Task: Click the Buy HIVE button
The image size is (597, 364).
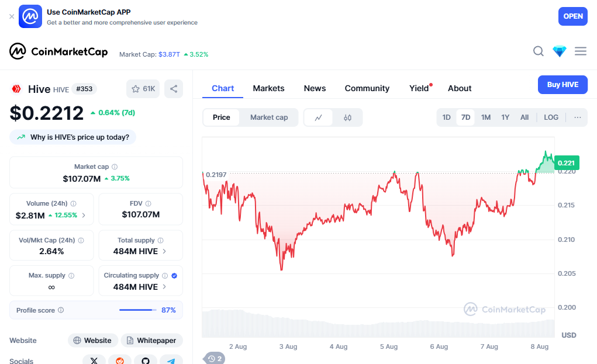Action: (x=563, y=85)
